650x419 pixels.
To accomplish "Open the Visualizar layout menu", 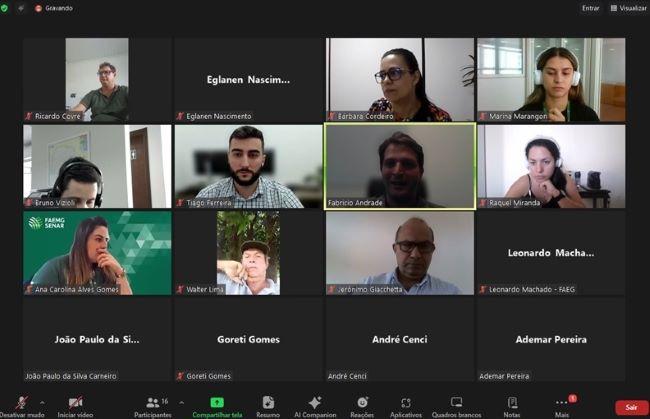I will click(x=628, y=8).
